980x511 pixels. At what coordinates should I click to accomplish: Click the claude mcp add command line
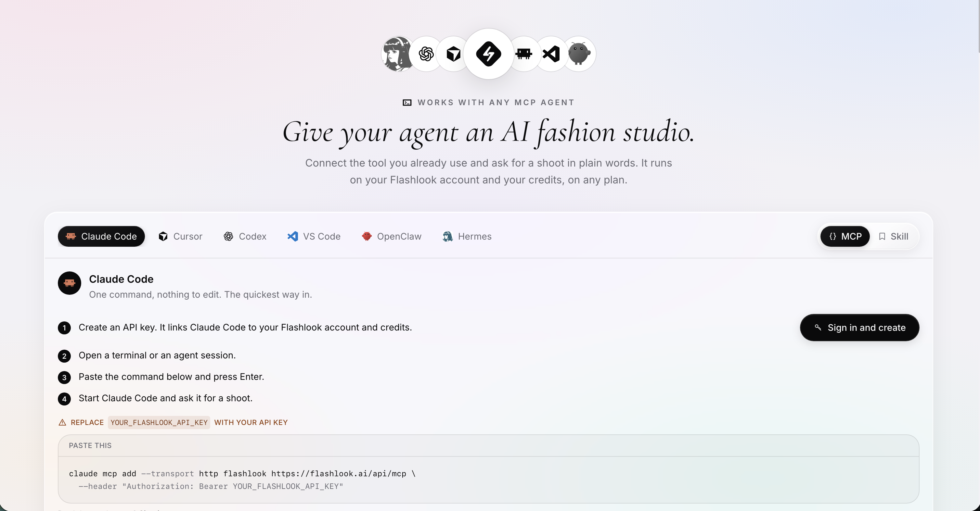242,474
